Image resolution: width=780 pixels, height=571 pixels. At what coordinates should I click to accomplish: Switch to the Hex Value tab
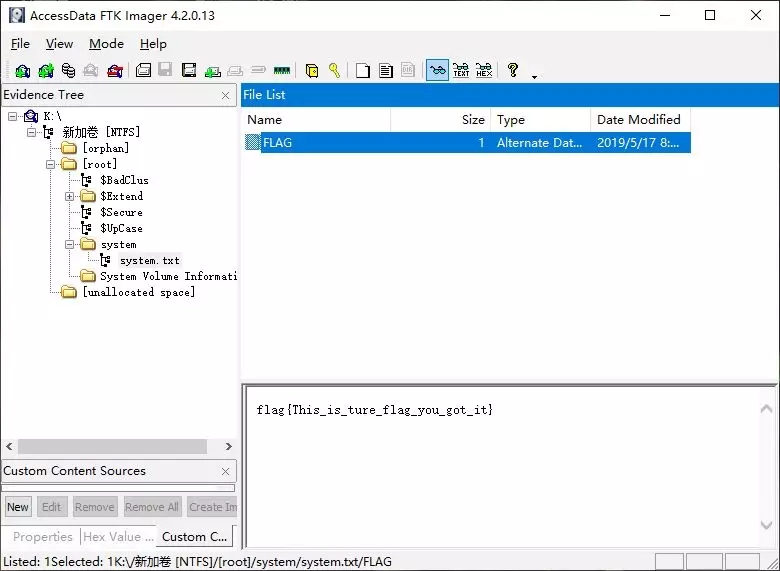click(x=118, y=537)
